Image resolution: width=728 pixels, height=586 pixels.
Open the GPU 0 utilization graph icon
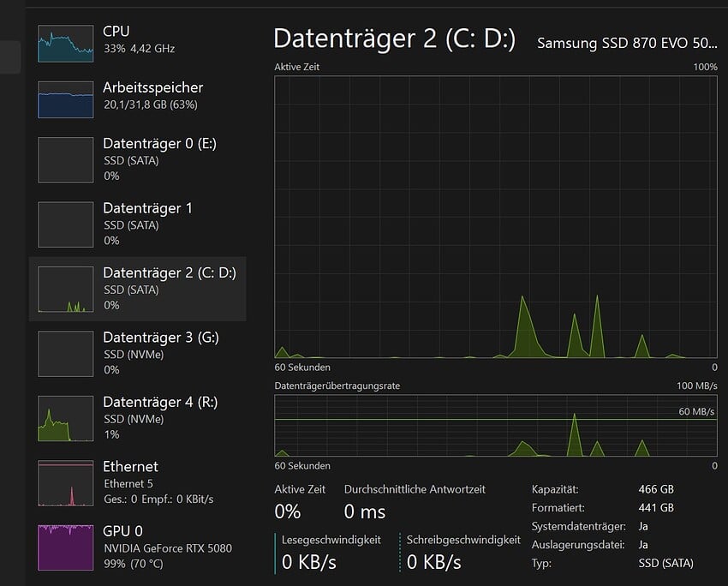coord(65,547)
